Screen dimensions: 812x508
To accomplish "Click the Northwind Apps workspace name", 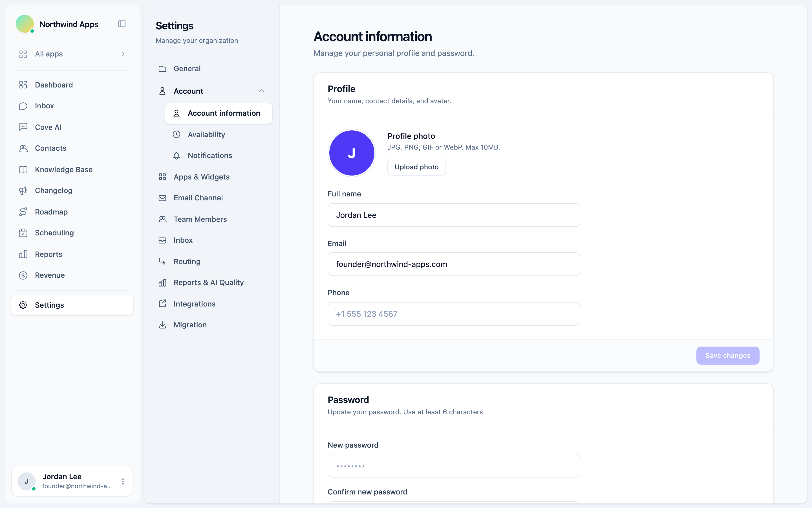I will coord(69,24).
